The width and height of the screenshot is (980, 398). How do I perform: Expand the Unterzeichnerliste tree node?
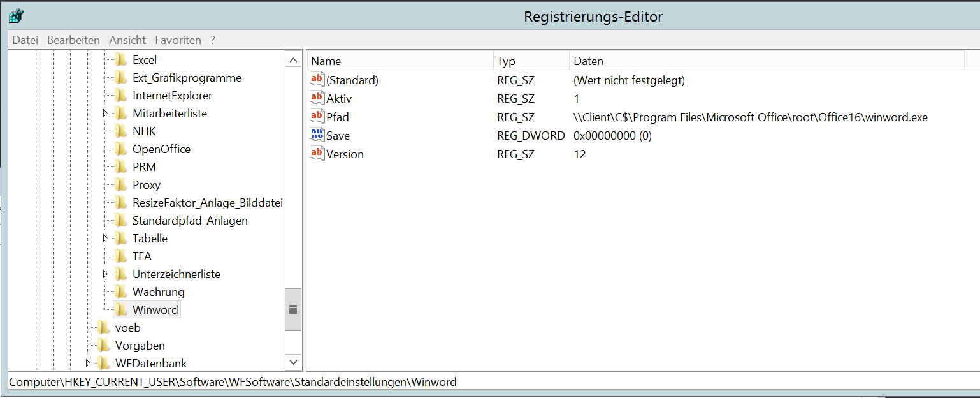click(x=105, y=274)
